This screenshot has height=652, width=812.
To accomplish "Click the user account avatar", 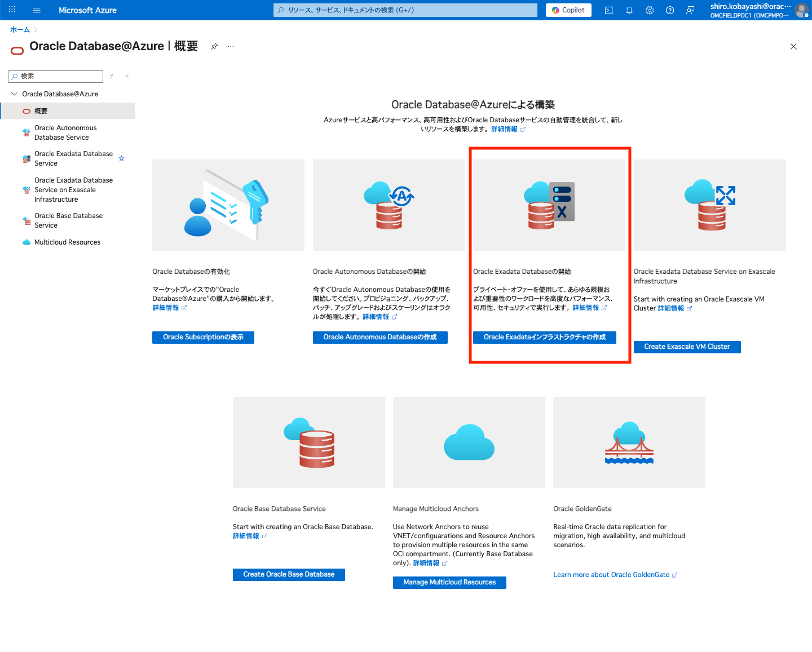I will [x=801, y=10].
